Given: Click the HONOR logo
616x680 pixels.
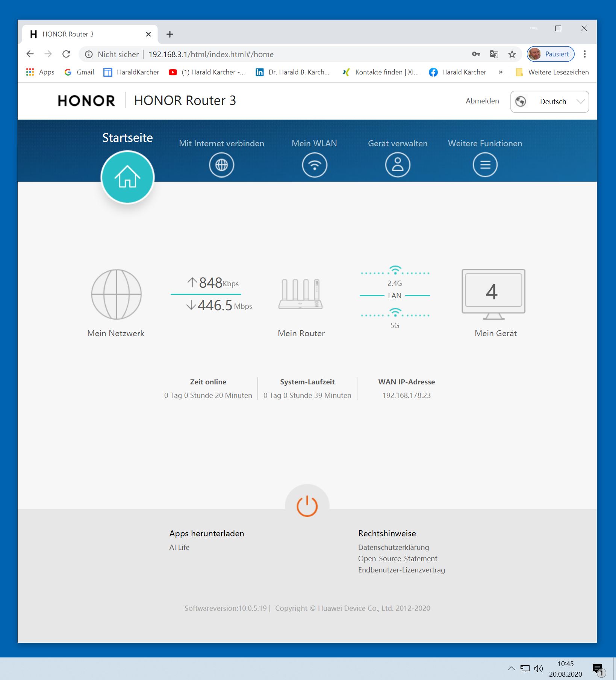Looking at the screenshot, I should pos(86,101).
